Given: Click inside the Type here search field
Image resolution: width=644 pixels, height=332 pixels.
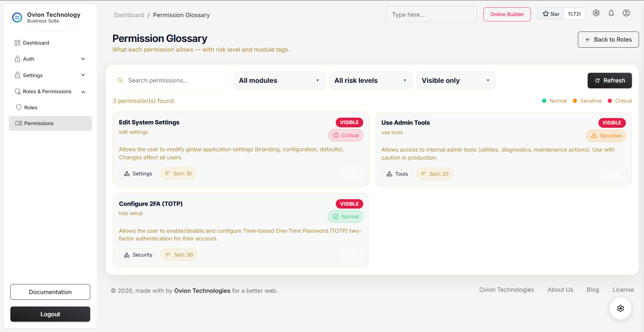Looking at the screenshot, I should coord(431,14).
